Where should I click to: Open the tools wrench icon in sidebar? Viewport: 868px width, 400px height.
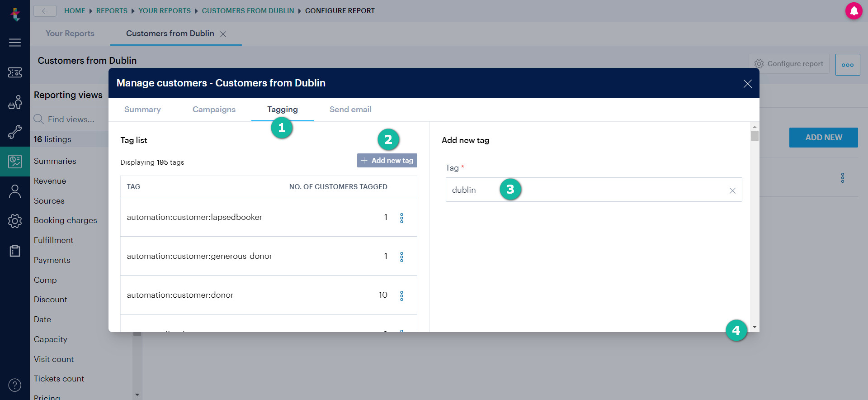pyautogui.click(x=15, y=132)
